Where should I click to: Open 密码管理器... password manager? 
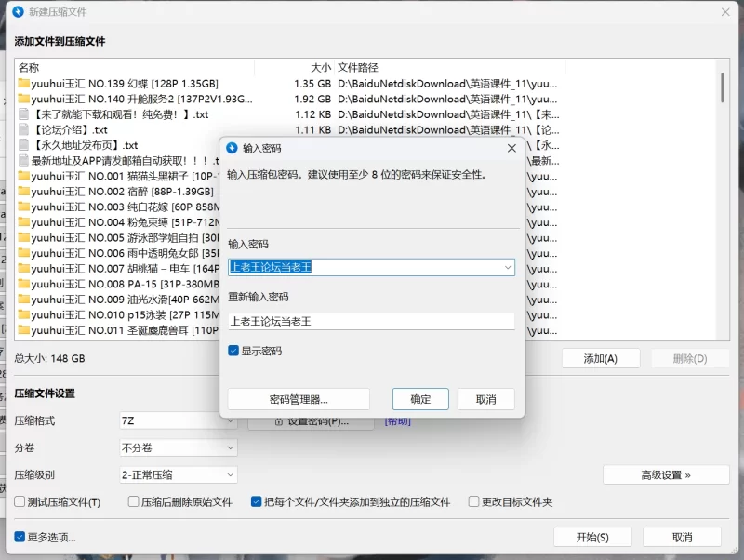(x=299, y=399)
